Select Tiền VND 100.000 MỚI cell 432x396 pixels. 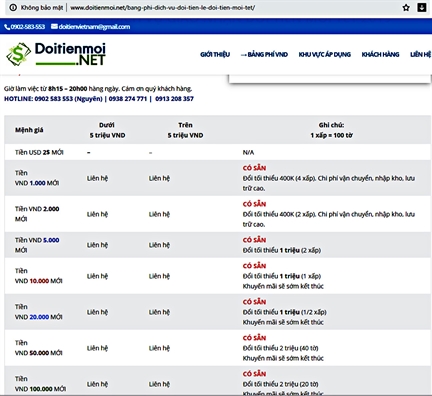(40, 384)
